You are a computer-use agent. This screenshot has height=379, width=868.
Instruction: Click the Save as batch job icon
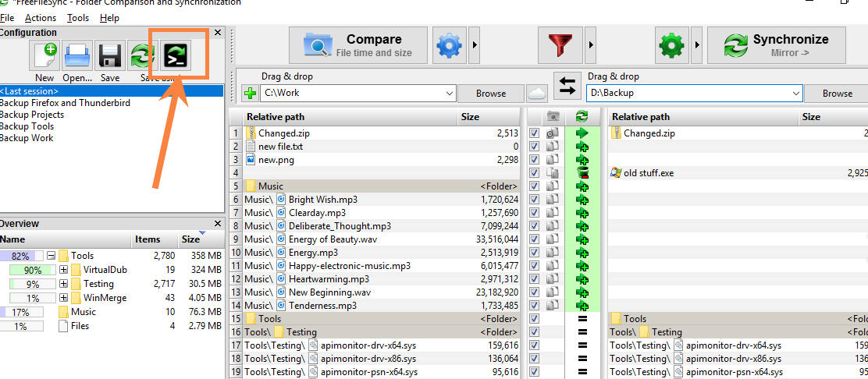(177, 55)
